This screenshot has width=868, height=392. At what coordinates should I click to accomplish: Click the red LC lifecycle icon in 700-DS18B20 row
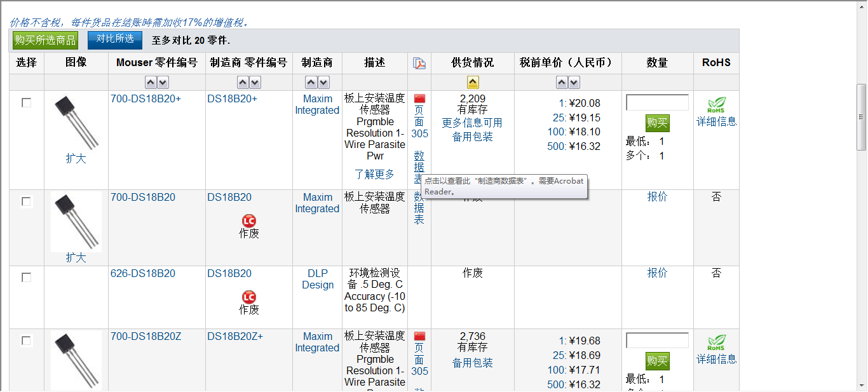pos(249,221)
